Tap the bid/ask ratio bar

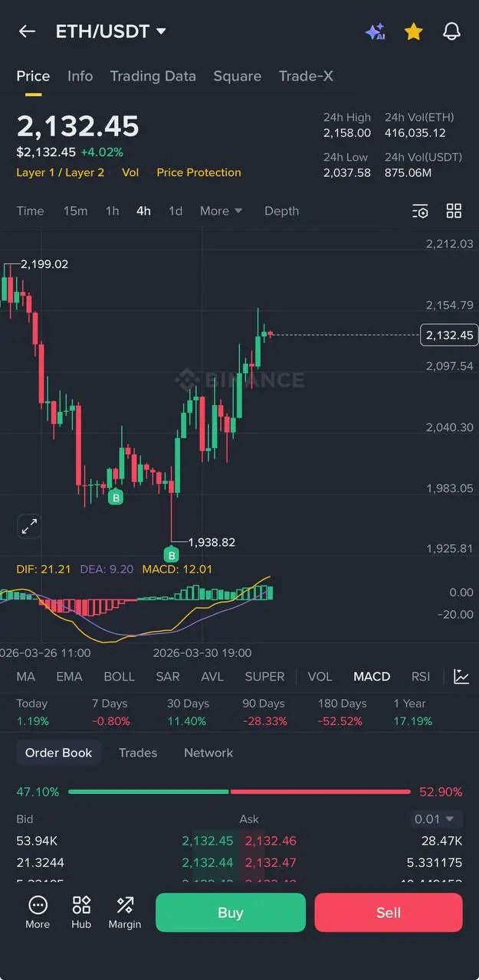[239, 792]
